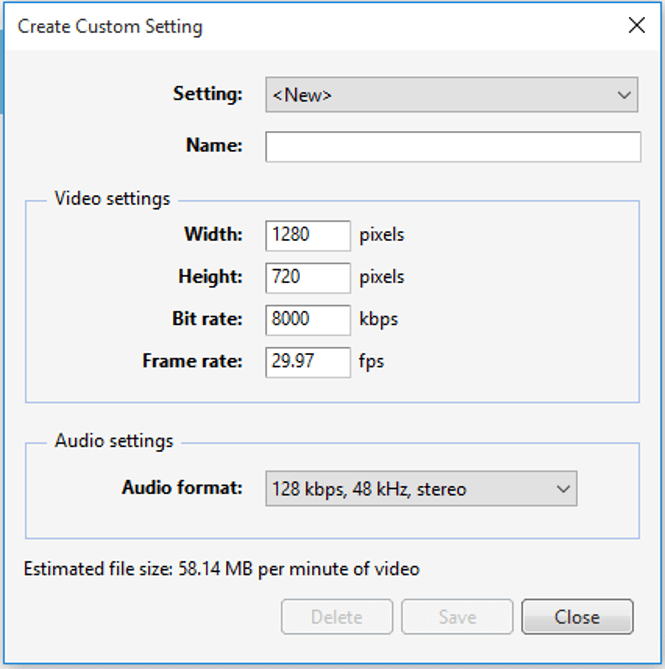
Task: Click the Height field showing 720
Action: [308, 278]
